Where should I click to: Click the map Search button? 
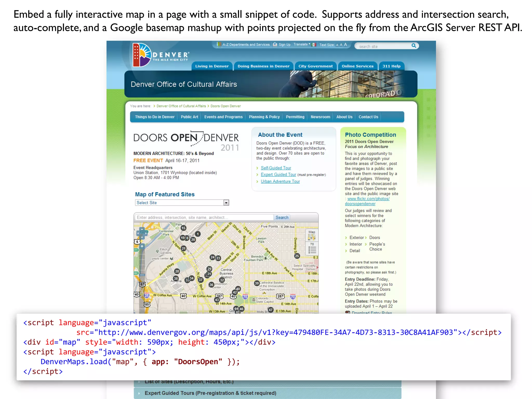[282, 217]
